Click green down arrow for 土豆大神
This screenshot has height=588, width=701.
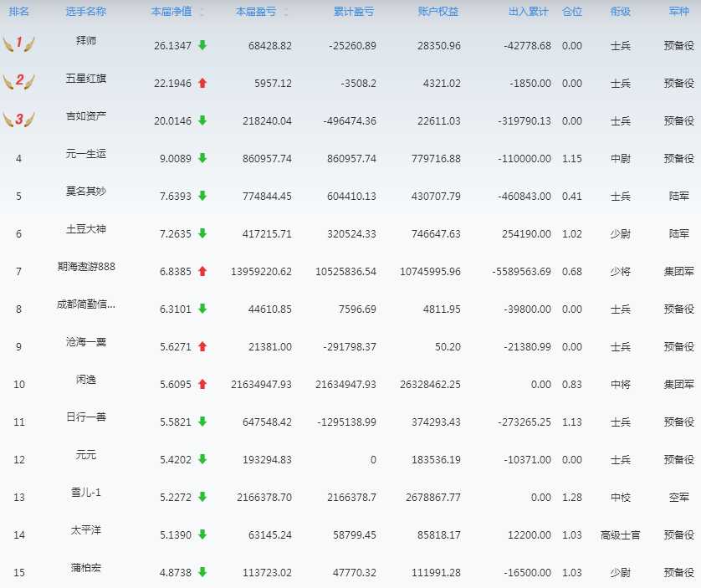pyautogui.click(x=202, y=233)
